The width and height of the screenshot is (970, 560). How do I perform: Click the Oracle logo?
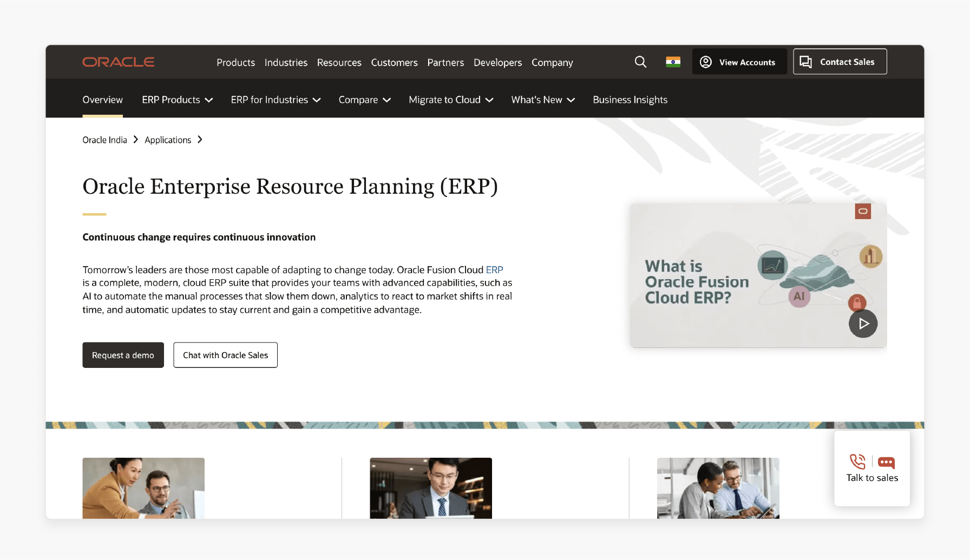(x=119, y=62)
